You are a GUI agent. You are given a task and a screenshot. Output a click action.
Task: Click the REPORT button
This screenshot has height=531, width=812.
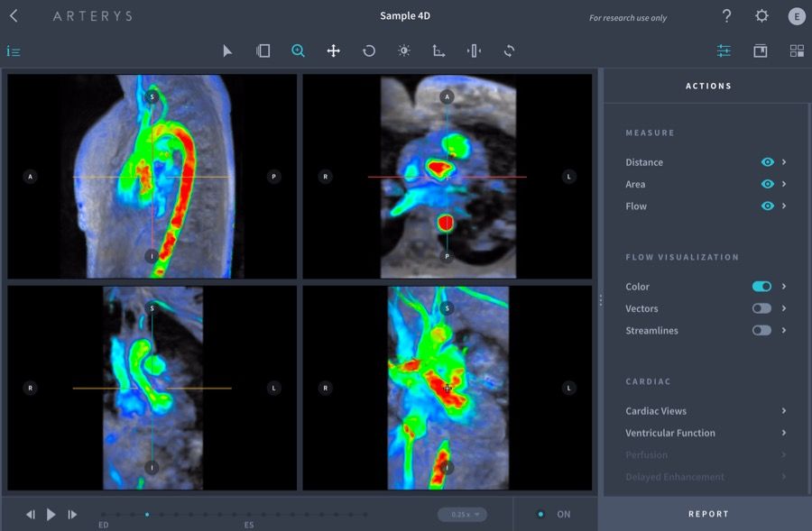pos(708,514)
